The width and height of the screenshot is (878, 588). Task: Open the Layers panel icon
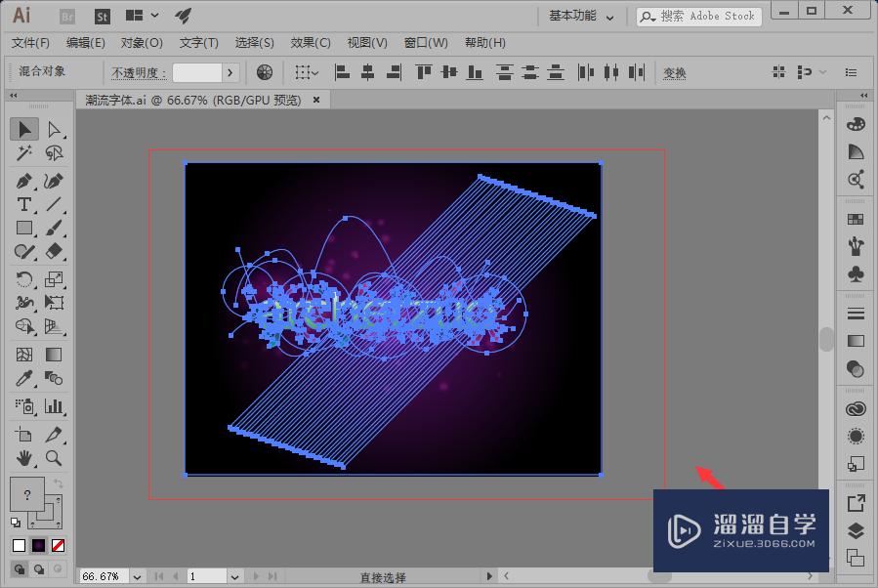pyautogui.click(x=856, y=530)
